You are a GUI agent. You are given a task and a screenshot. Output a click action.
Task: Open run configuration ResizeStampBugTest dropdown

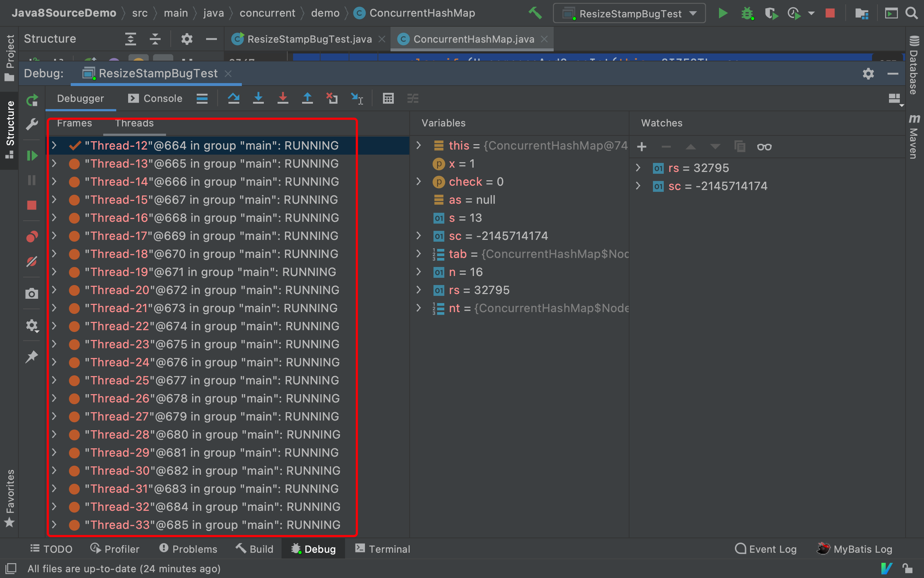(629, 13)
